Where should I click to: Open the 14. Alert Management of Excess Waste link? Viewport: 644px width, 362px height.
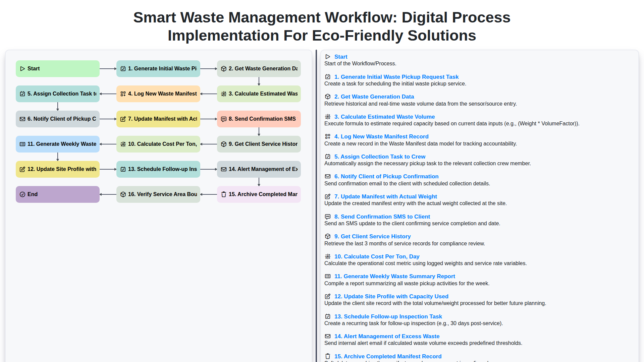(386, 336)
